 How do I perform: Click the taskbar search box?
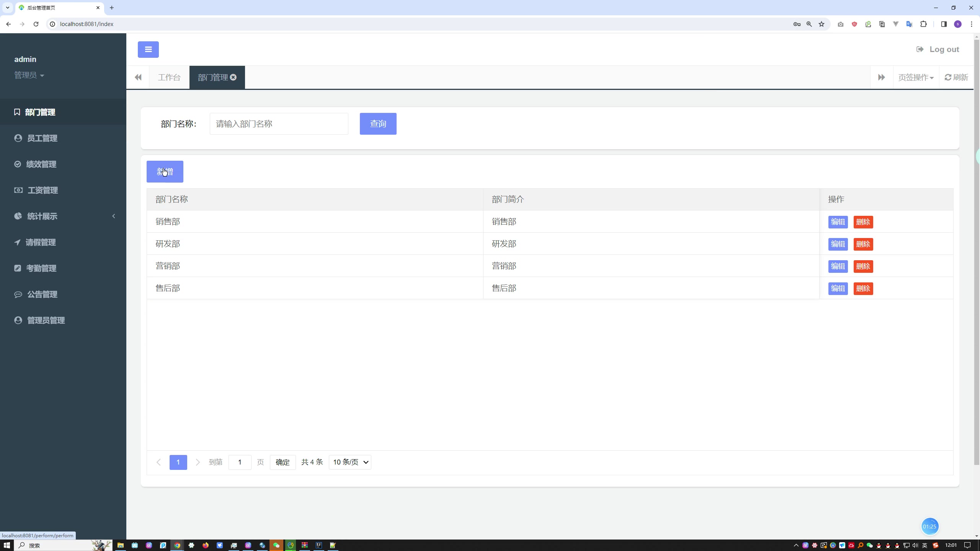click(63, 545)
